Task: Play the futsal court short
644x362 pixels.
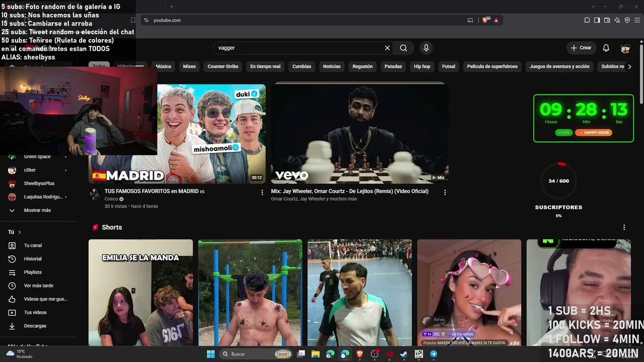Action: point(360,293)
